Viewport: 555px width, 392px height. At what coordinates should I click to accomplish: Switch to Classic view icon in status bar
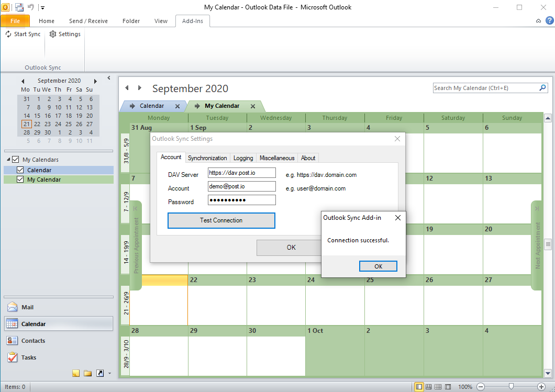click(x=448, y=387)
